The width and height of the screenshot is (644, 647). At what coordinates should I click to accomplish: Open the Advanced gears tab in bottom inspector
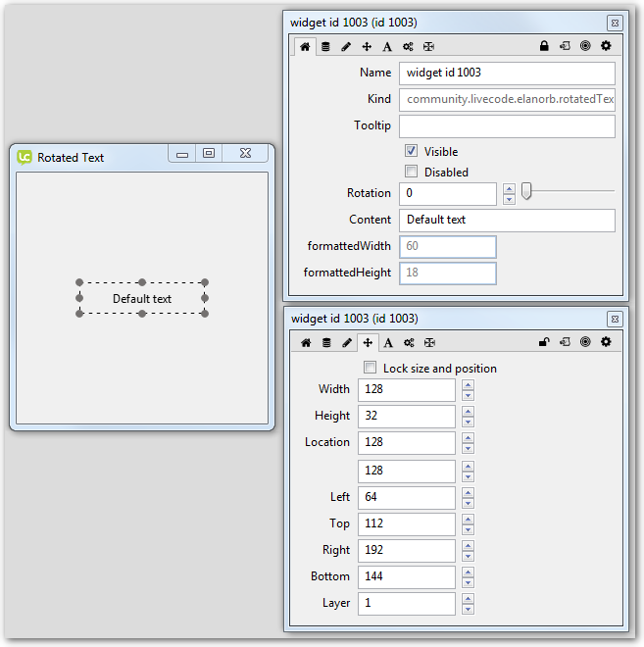(x=409, y=342)
